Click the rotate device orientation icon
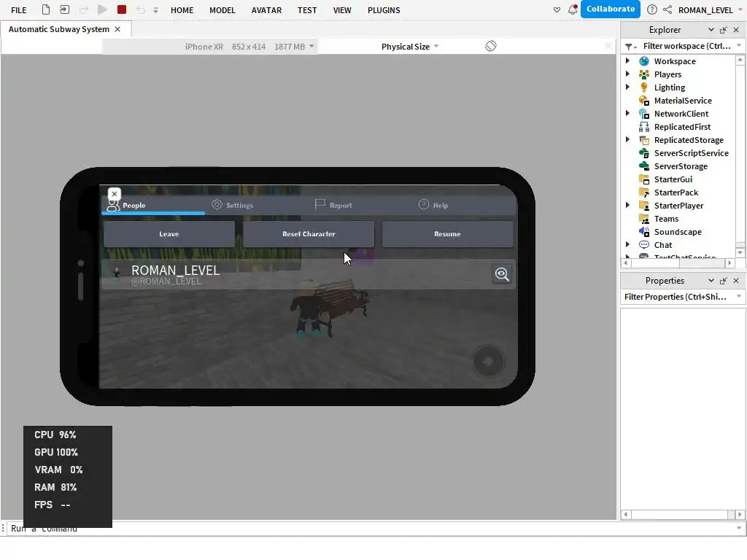This screenshot has width=747, height=560. point(491,46)
